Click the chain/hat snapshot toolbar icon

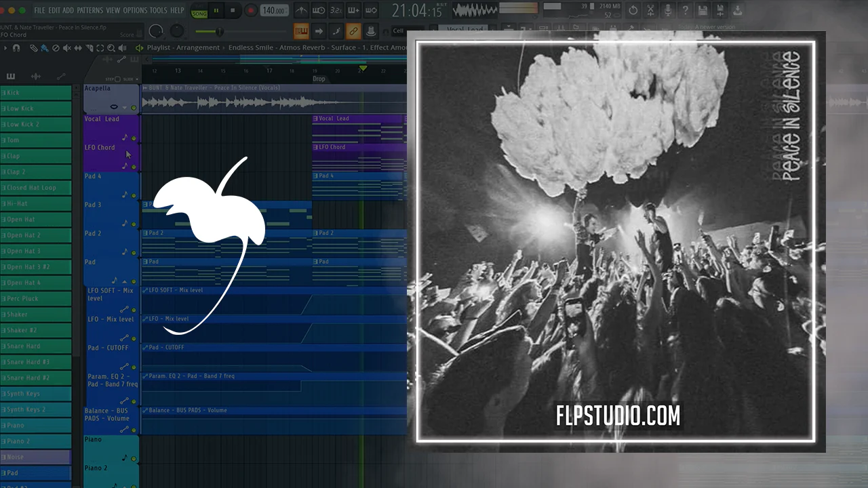(x=370, y=31)
